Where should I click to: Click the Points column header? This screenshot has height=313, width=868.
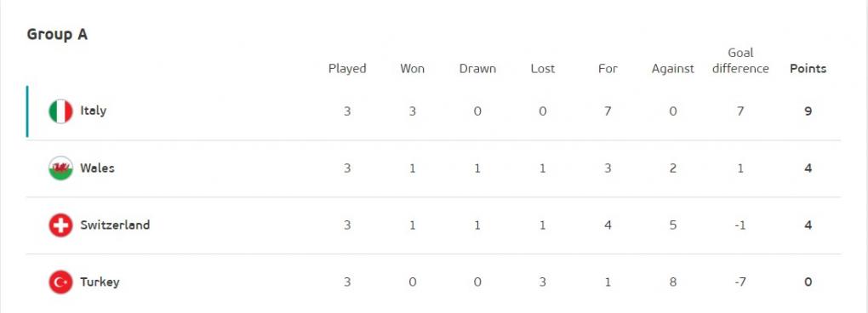pos(808,69)
